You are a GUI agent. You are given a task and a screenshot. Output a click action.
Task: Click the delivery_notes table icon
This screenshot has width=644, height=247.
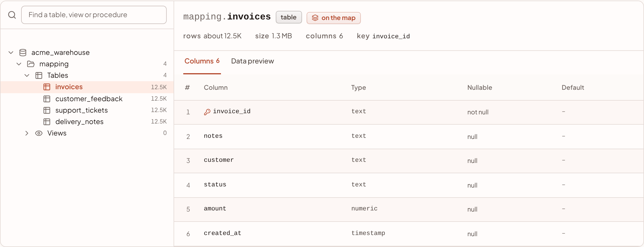coord(47,122)
